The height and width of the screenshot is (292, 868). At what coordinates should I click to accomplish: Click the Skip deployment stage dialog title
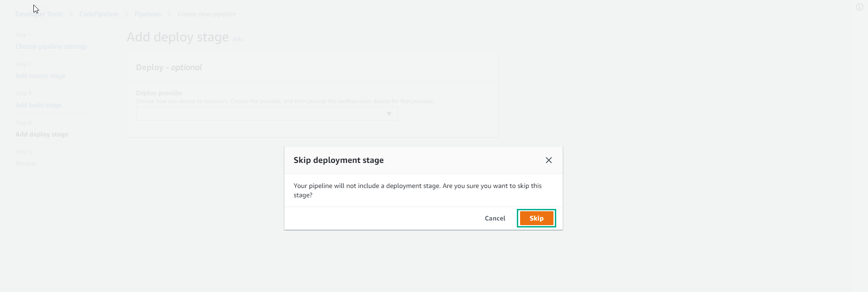pos(339,160)
